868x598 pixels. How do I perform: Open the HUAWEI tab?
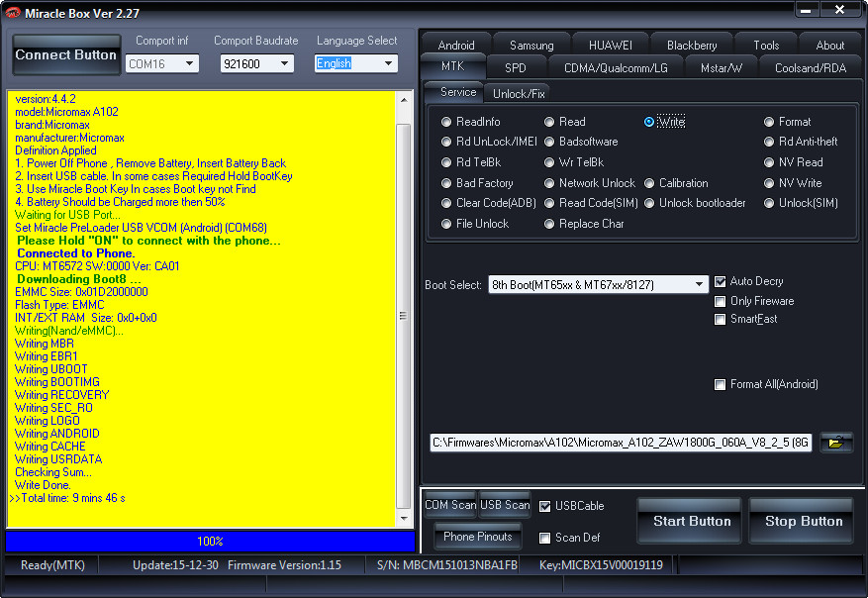[x=610, y=45]
